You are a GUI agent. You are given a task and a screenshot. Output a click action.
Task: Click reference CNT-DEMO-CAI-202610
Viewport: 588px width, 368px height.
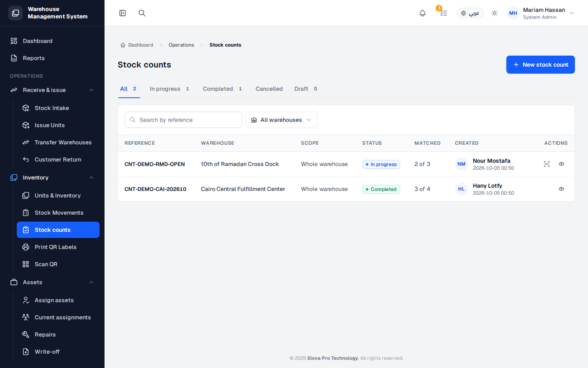155,189
